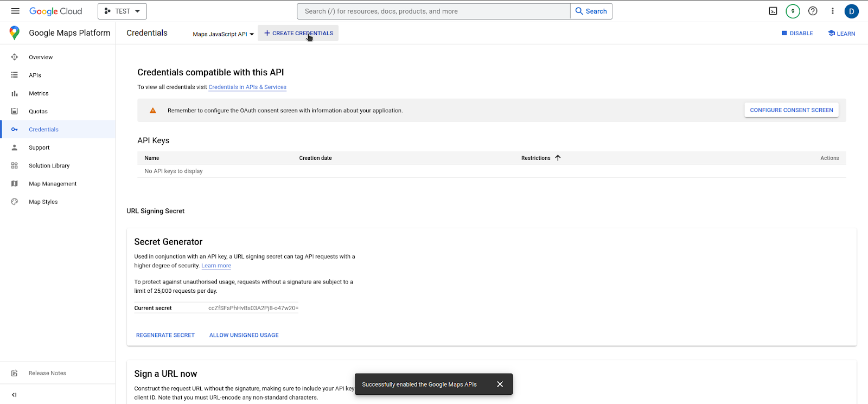Click the Solution Library grid icon
The image size is (868, 404).
(15, 165)
